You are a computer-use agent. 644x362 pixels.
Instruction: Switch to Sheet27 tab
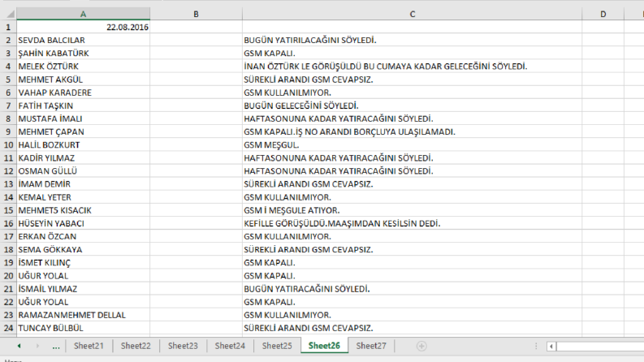pyautogui.click(x=371, y=346)
